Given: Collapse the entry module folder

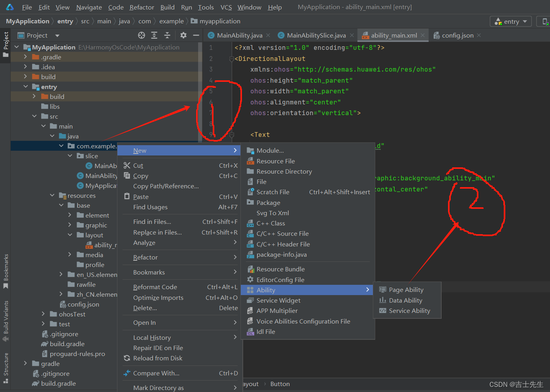Looking at the screenshot, I should tap(26, 86).
